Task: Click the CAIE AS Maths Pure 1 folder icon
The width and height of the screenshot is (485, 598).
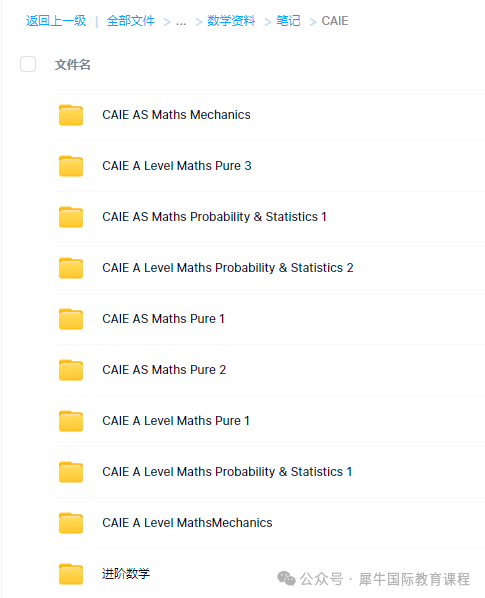Action: (x=71, y=319)
